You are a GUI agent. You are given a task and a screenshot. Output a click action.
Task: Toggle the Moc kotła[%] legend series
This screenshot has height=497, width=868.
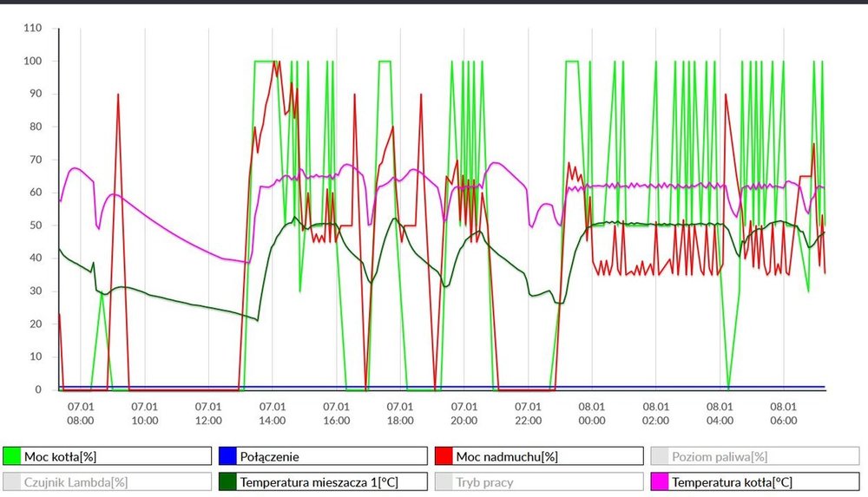108,456
